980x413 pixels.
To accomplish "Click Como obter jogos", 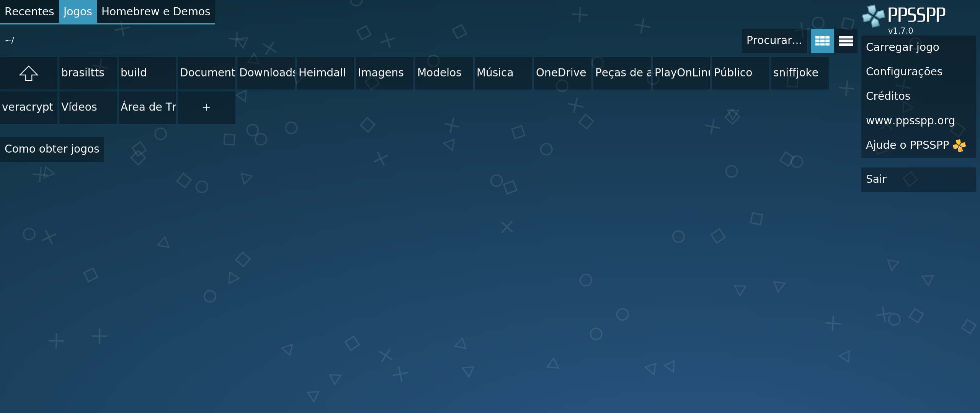I will pyautogui.click(x=52, y=149).
